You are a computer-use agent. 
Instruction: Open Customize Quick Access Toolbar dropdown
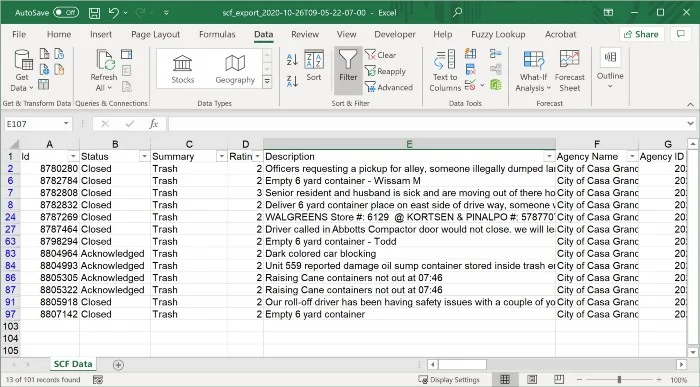point(166,13)
